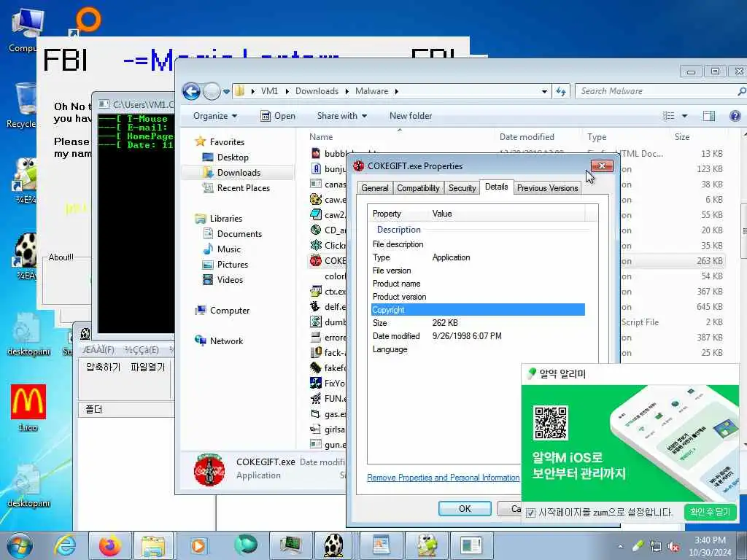Click the green 확인 후 닫기 button
747x560 pixels.
710,512
